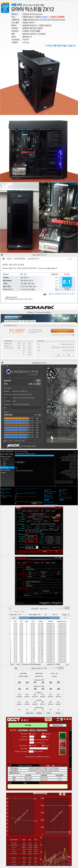Open the Advanced tab in 3DMark 11
The image size is (78, 868).
pos(14,321)
